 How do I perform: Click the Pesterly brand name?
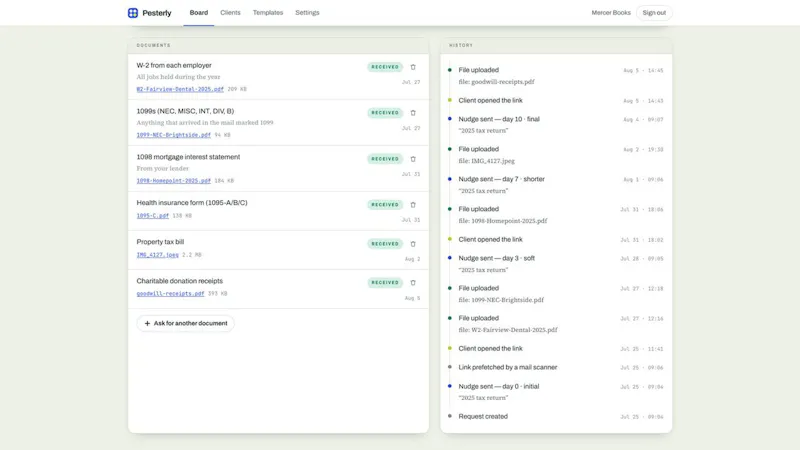(157, 13)
